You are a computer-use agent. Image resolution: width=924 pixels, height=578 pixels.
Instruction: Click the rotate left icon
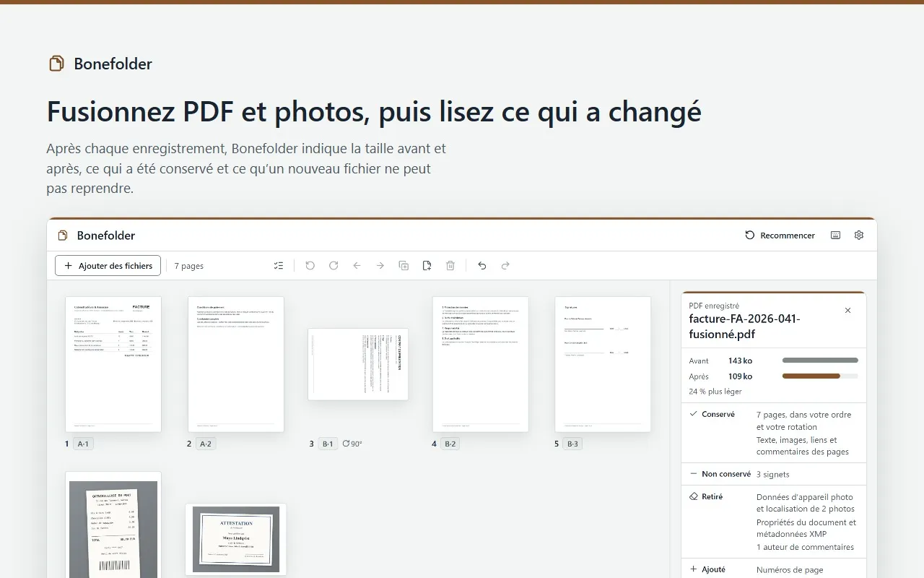(x=310, y=266)
